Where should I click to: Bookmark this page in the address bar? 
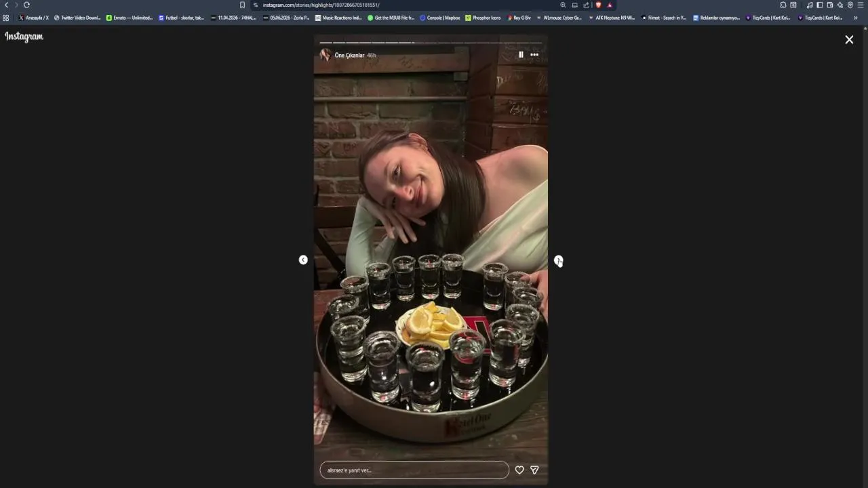(x=242, y=5)
